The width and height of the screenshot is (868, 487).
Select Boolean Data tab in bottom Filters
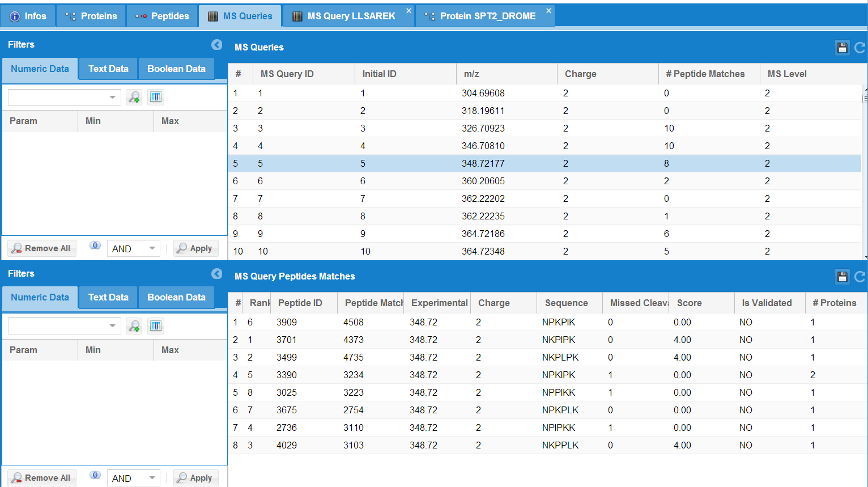coord(176,297)
